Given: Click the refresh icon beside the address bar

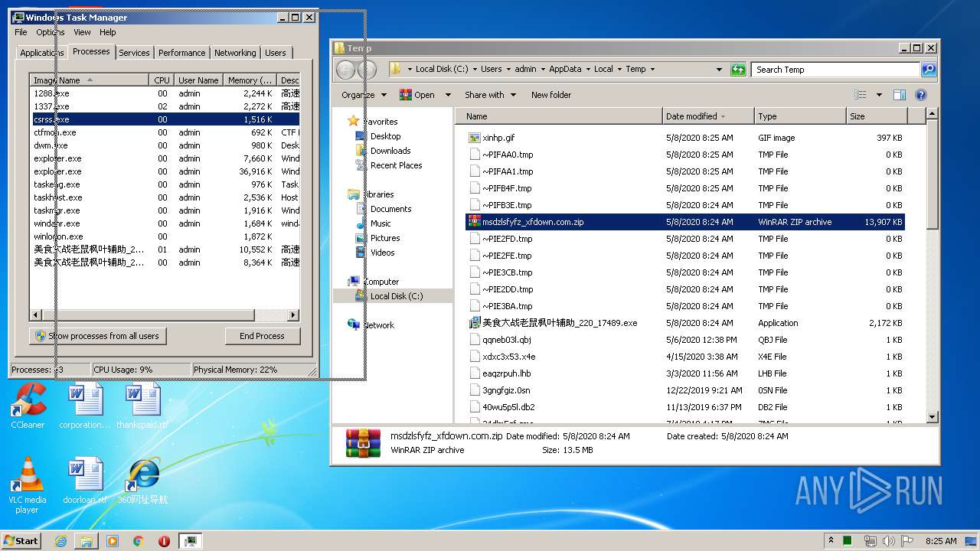Looking at the screenshot, I should point(738,70).
